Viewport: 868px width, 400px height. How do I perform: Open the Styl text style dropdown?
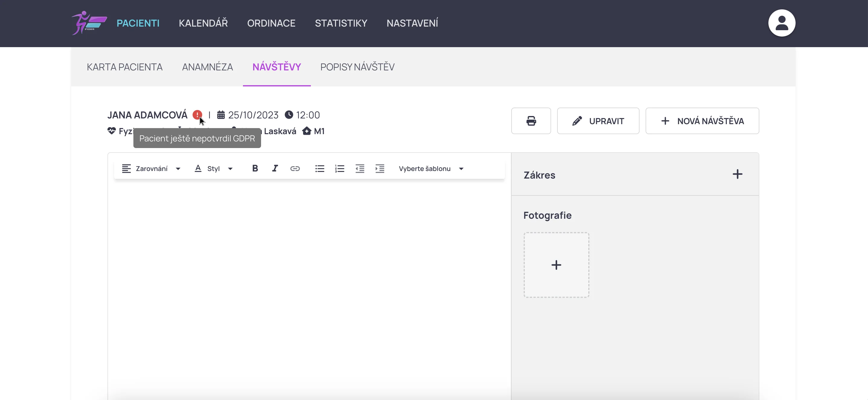214,168
